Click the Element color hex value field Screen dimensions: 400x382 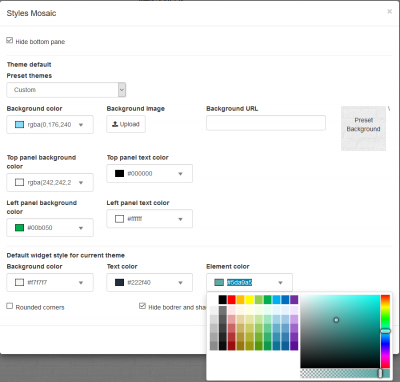[239, 283]
